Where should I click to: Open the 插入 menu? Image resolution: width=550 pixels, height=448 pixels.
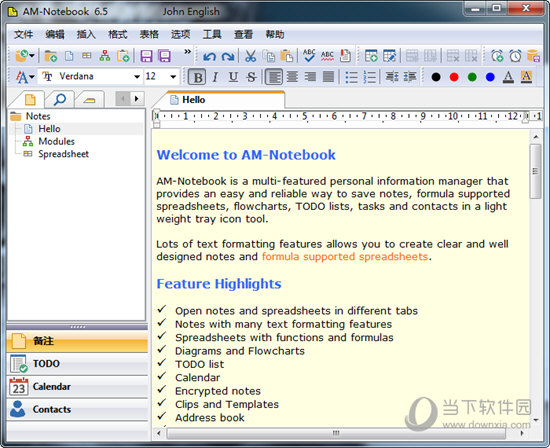[x=86, y=34]
